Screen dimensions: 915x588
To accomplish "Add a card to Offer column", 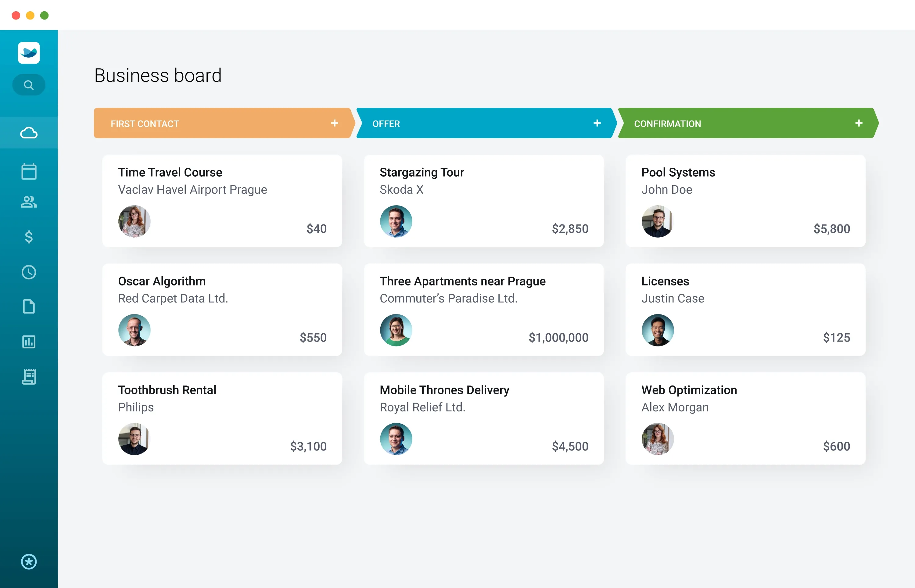I will click(x=597, y=123).
